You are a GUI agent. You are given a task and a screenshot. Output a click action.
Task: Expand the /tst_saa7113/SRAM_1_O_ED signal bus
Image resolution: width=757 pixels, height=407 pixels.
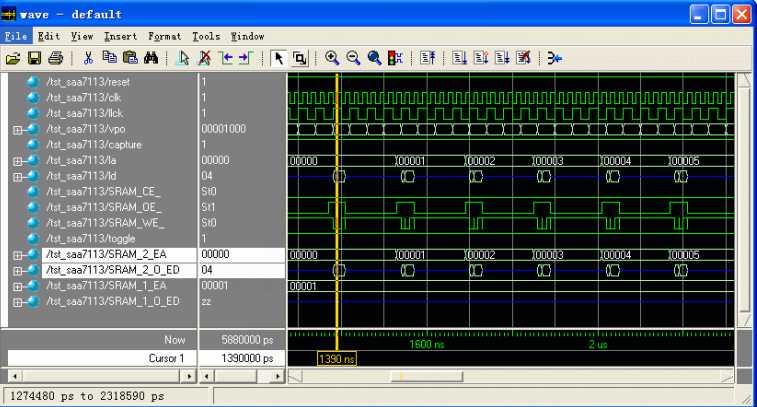coord(17,302)
